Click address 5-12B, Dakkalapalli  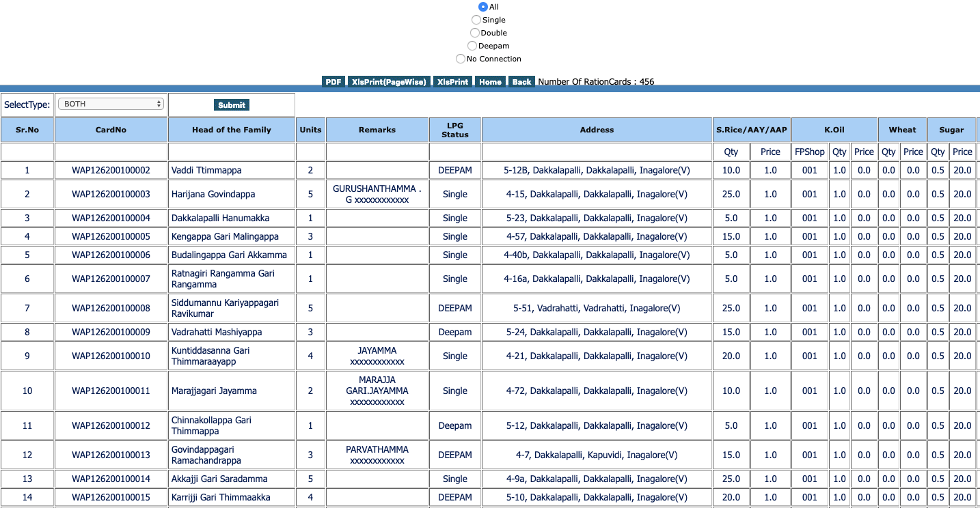[x=597, y=170]
